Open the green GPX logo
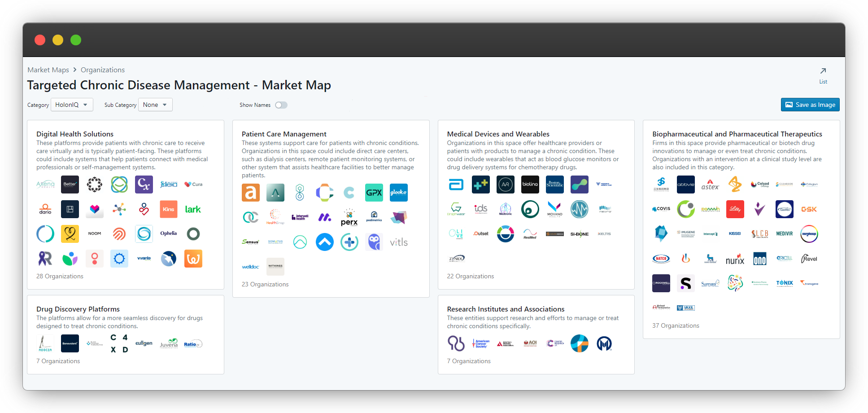 click(x=374, y=193)
